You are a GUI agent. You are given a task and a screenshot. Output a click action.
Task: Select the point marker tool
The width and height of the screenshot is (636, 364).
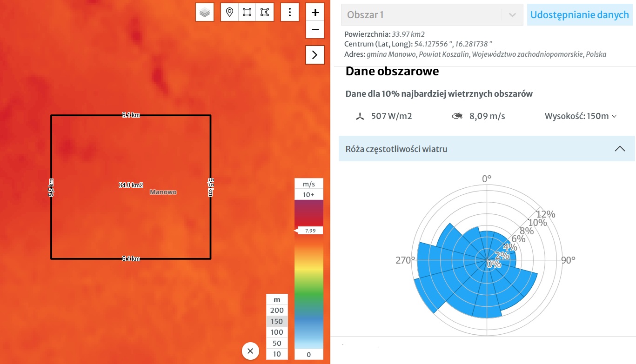[229, 13]
